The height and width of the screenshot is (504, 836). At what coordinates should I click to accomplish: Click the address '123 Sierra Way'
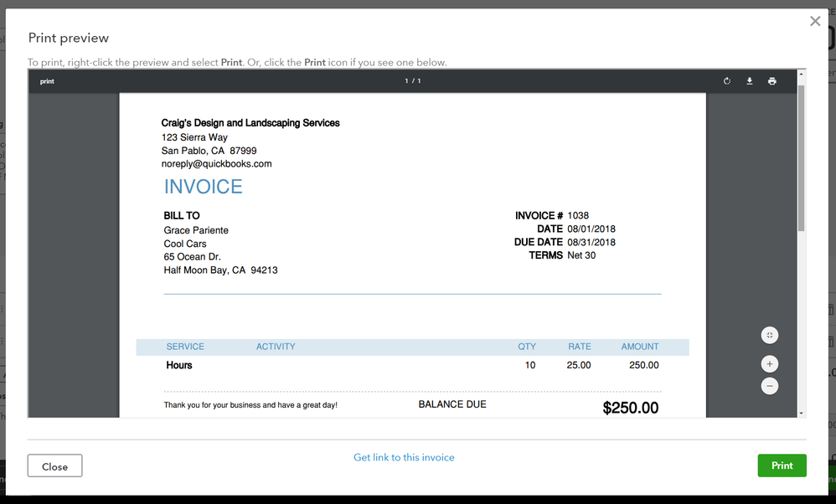pyautogui.click(x=194, y=137)
